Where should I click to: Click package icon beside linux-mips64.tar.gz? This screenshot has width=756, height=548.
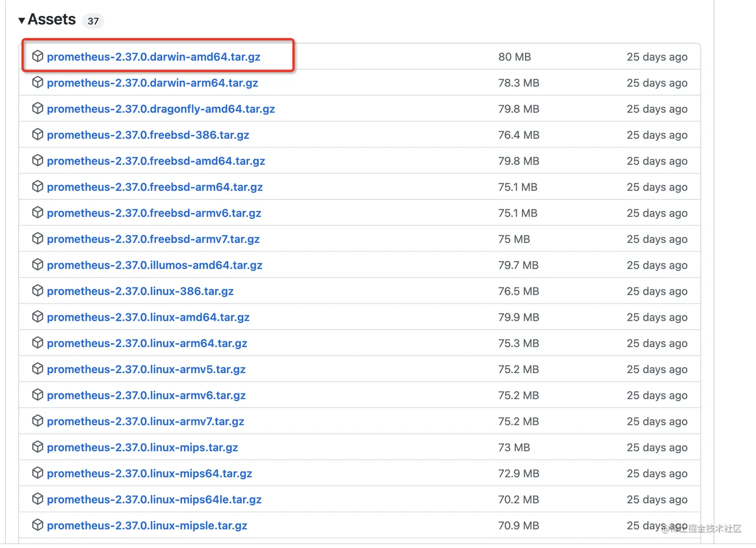(37, 473)
